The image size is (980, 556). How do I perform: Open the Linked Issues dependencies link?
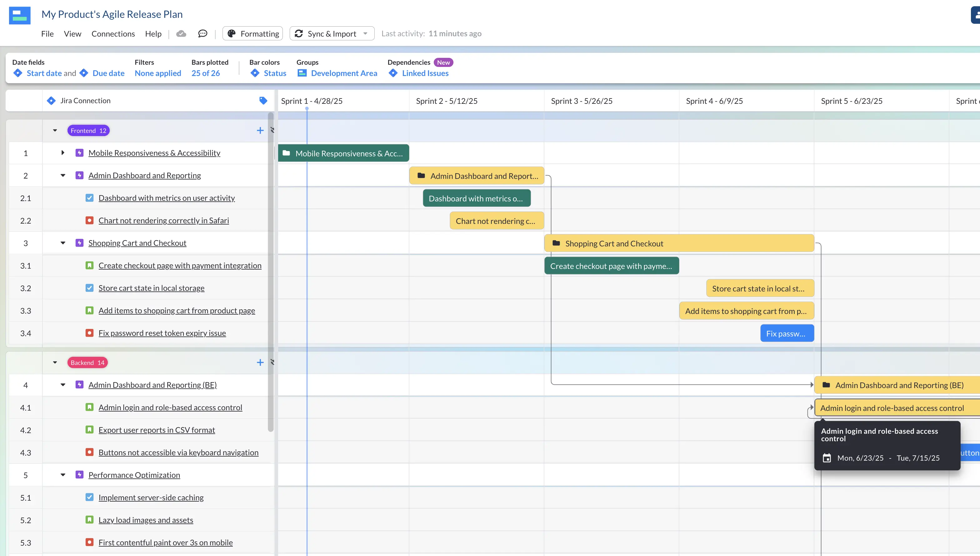click(x=425, y=73)
